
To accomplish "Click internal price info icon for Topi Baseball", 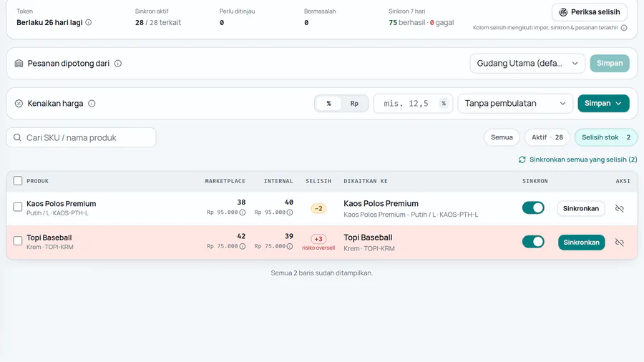I will (x=290, y=247).
